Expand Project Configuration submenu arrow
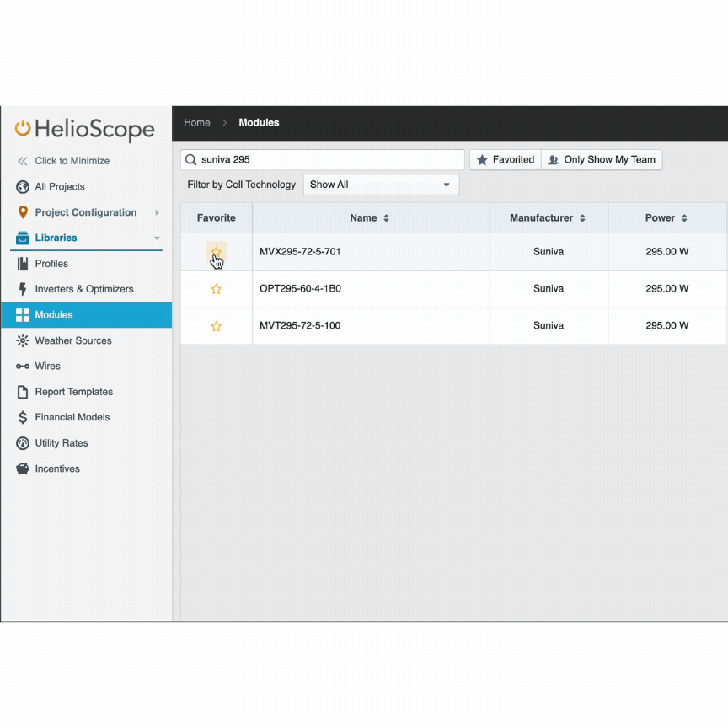 157,212
